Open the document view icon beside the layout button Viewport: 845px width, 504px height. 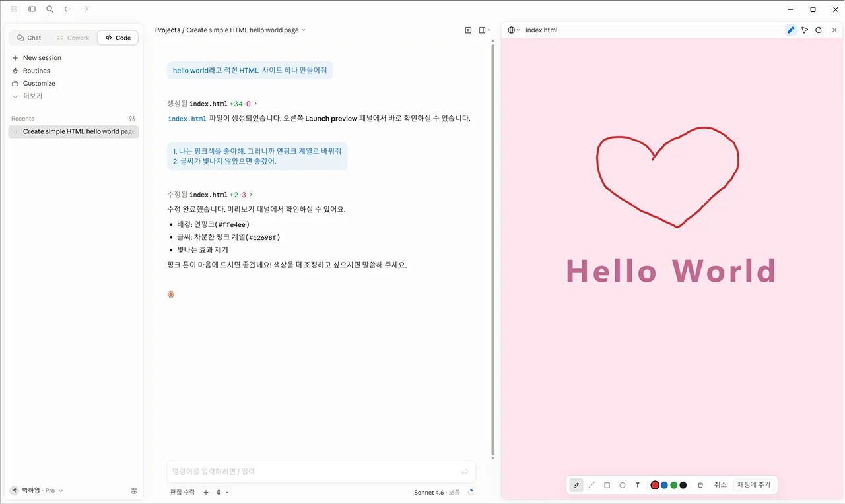pos(468,30)
